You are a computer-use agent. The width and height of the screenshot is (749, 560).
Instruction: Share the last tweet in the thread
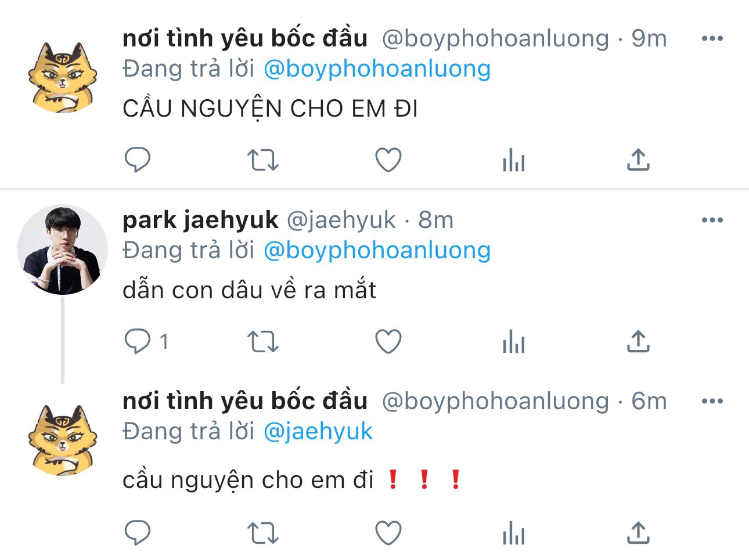click(x=638, y=533)
